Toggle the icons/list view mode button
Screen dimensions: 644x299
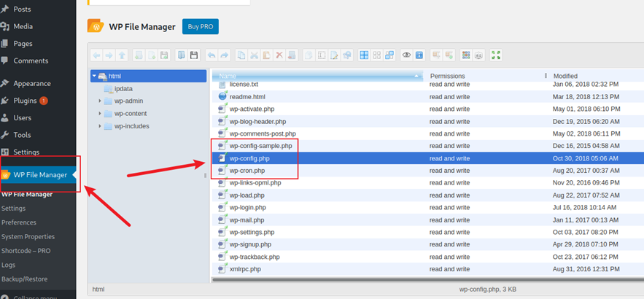click(466, 55)
